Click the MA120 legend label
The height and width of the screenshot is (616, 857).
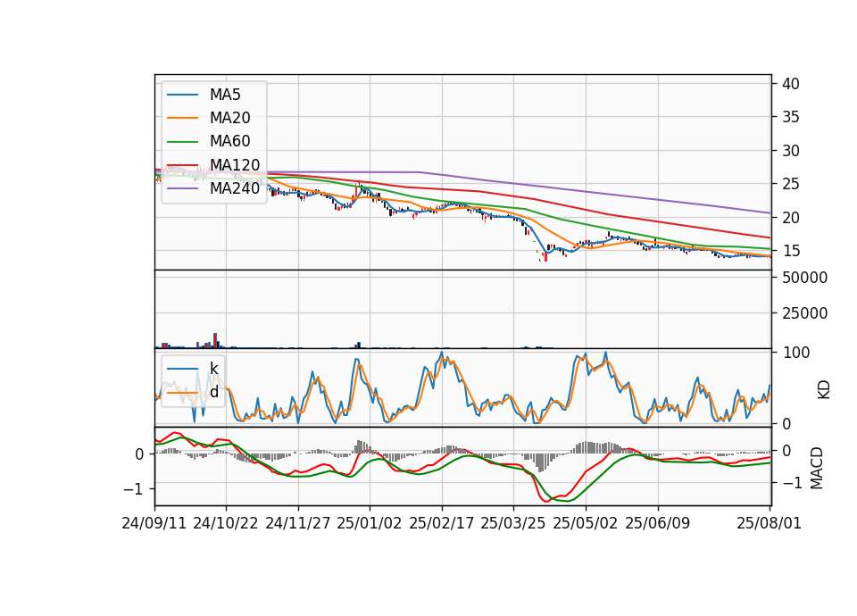click(235, 165)
